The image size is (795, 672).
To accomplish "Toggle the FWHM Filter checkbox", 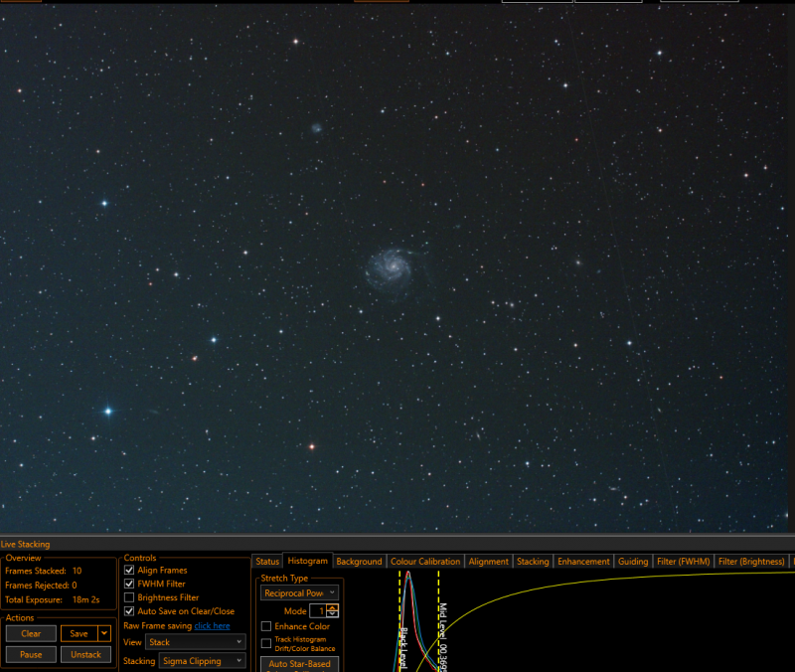I will point(129,584).
